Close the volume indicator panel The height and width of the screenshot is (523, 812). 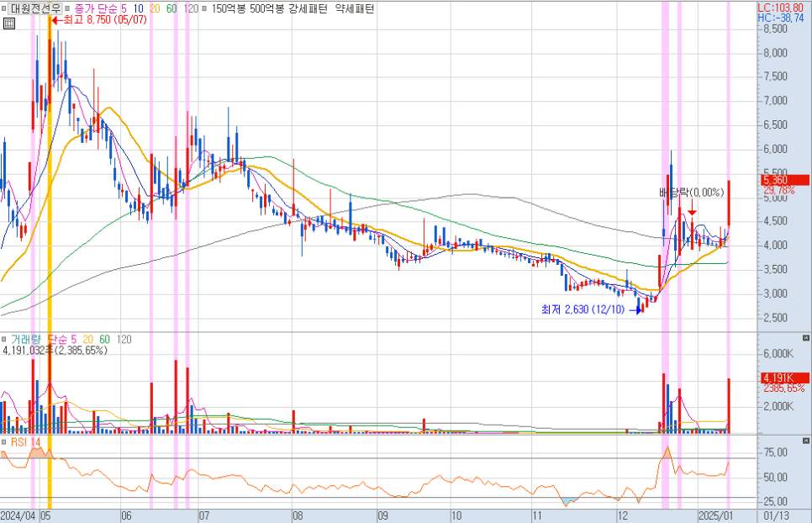[806, 338]
